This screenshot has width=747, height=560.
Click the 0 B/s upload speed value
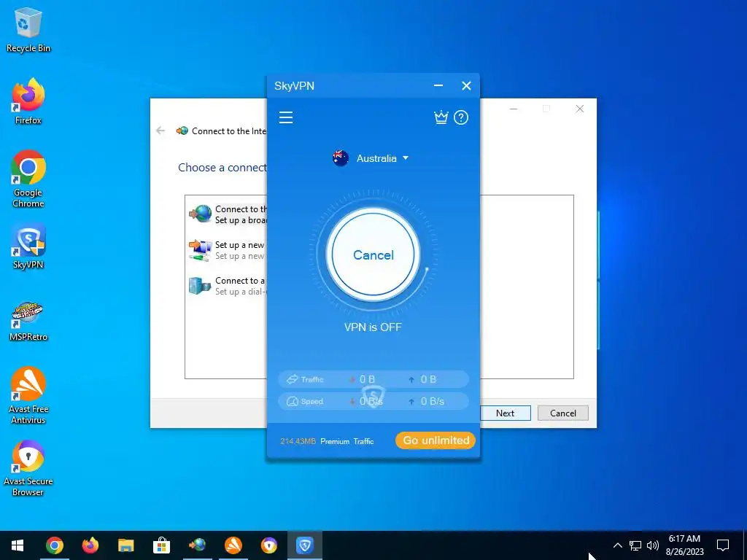[433, 402]
